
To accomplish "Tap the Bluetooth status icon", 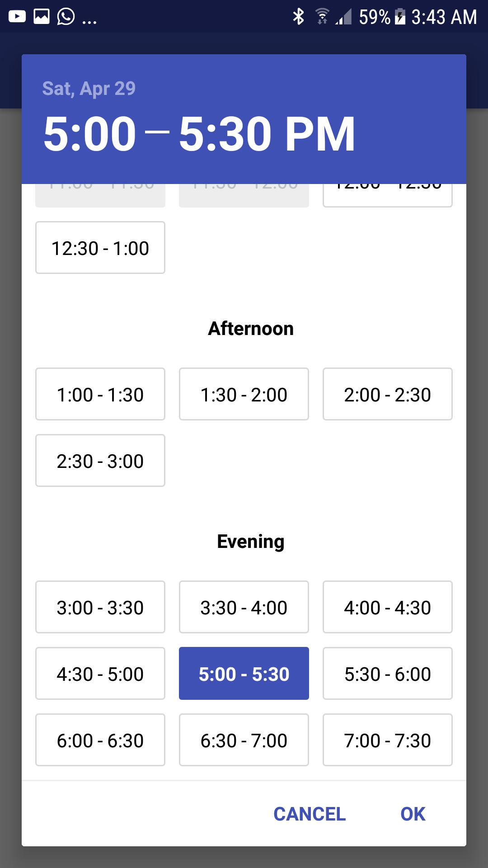I will pos(298,17).
